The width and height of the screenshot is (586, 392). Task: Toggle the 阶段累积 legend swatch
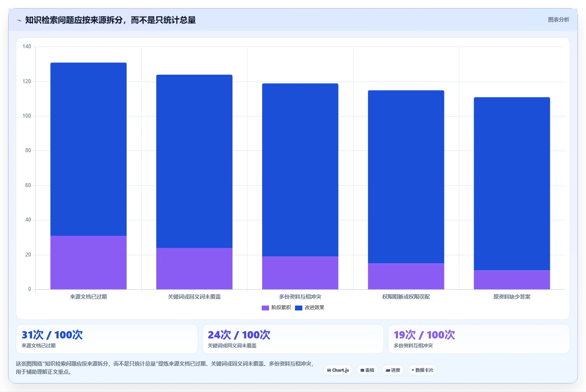[265, 308]
